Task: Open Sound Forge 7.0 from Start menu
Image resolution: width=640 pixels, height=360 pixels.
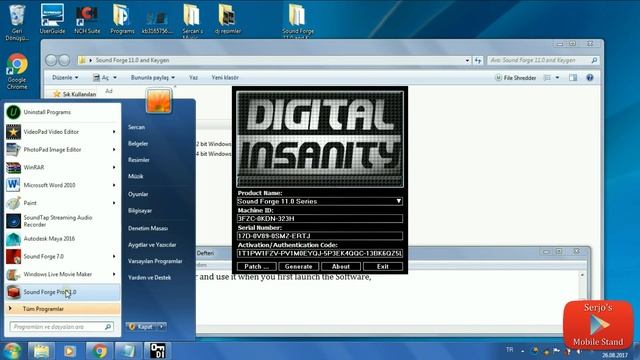Action: tap(62, 256)
